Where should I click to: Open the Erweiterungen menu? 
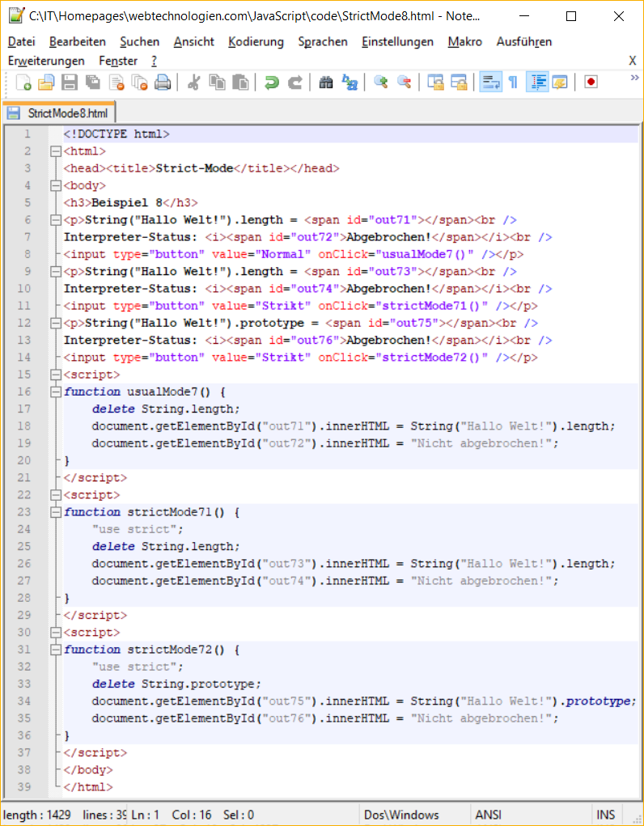(x=46, y=61)
